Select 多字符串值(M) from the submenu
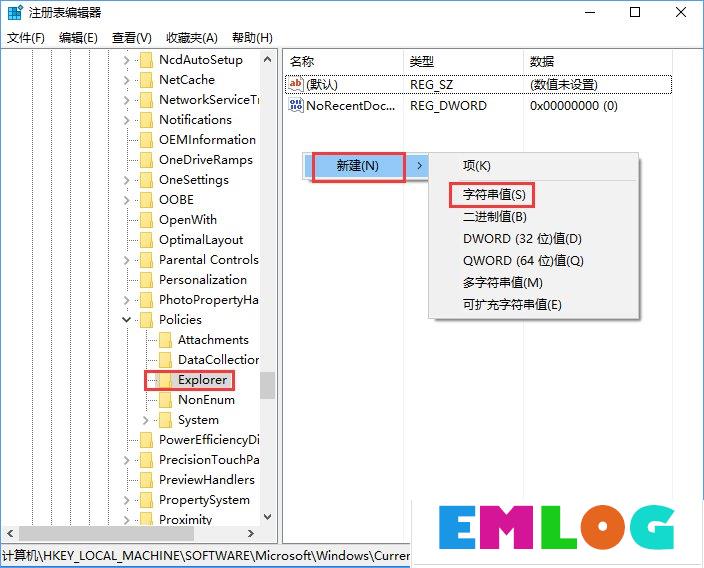The width and height of the screenshot is (704, 568). [533, 283]
